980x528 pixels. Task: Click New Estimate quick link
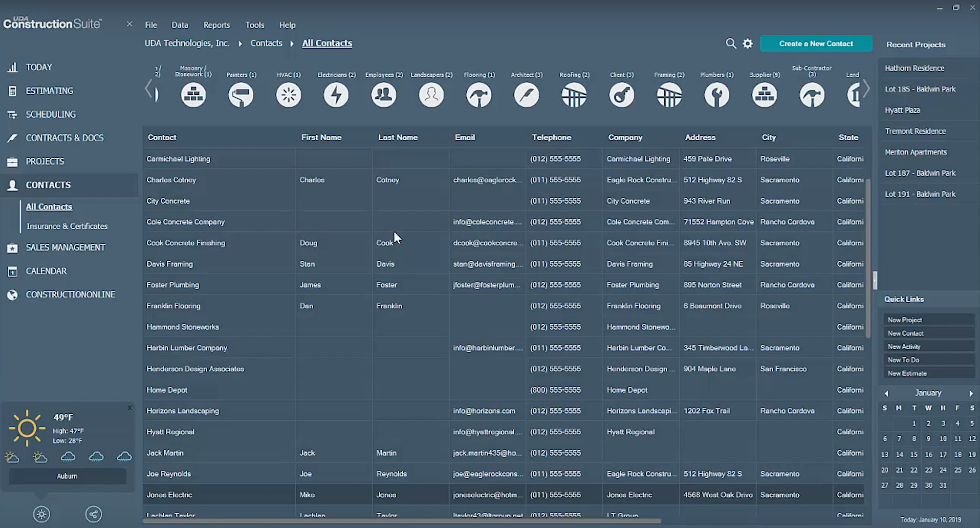pyautogui.click(x=928, y=373)
